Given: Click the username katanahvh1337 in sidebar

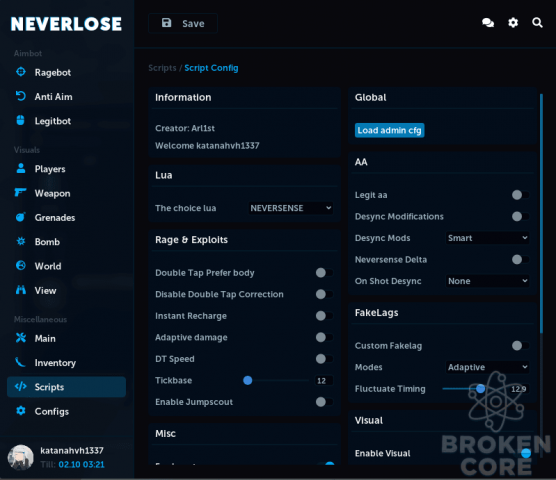Looking at the screenshot, I should pos(72,450).
